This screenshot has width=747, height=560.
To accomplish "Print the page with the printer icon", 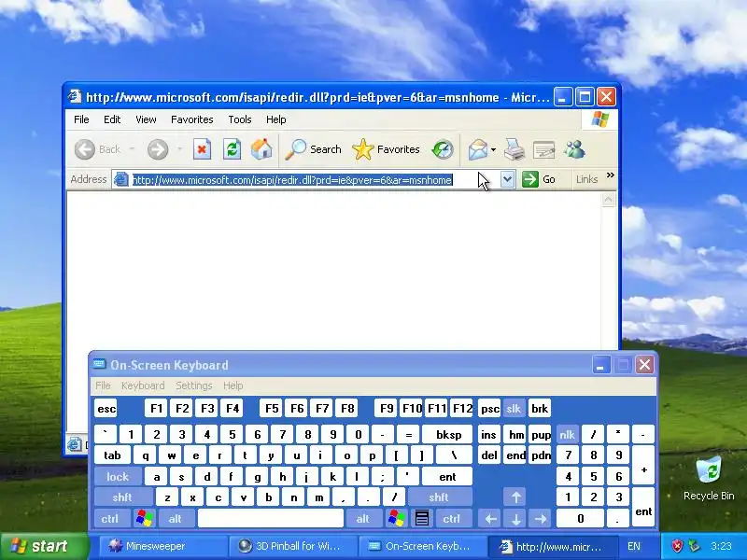I will tap(514, 149).
